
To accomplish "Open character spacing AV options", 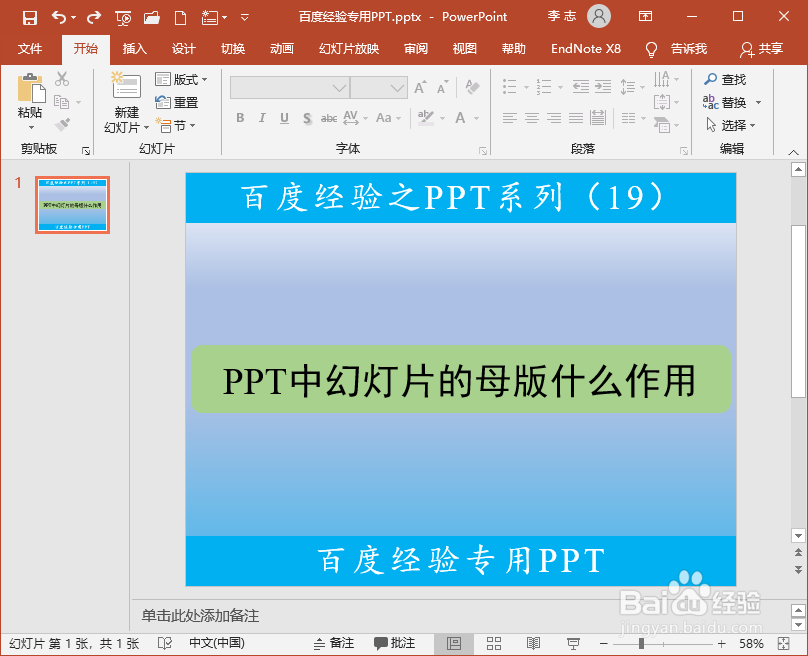I will 355,118.
